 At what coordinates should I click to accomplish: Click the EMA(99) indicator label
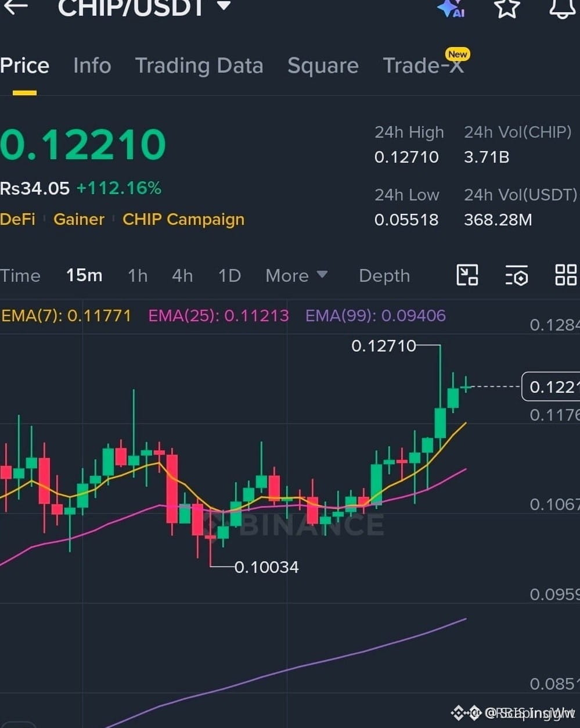tap(376, 315)
